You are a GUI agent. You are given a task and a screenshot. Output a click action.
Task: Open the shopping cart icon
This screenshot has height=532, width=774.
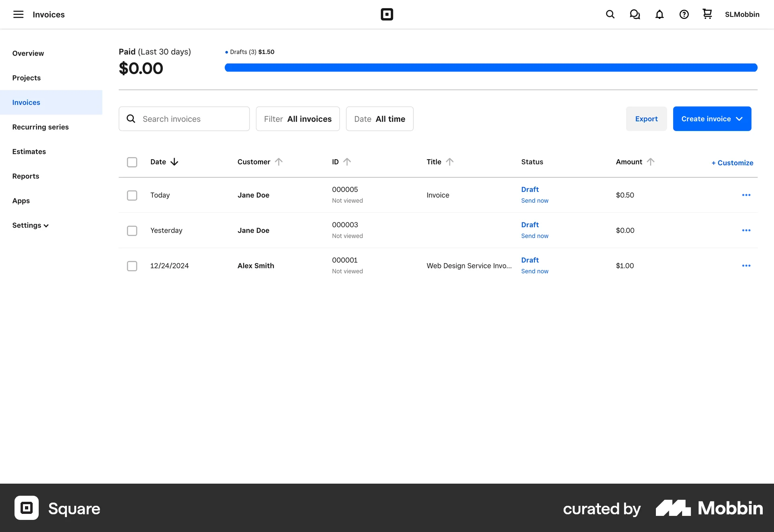(707, 14)
